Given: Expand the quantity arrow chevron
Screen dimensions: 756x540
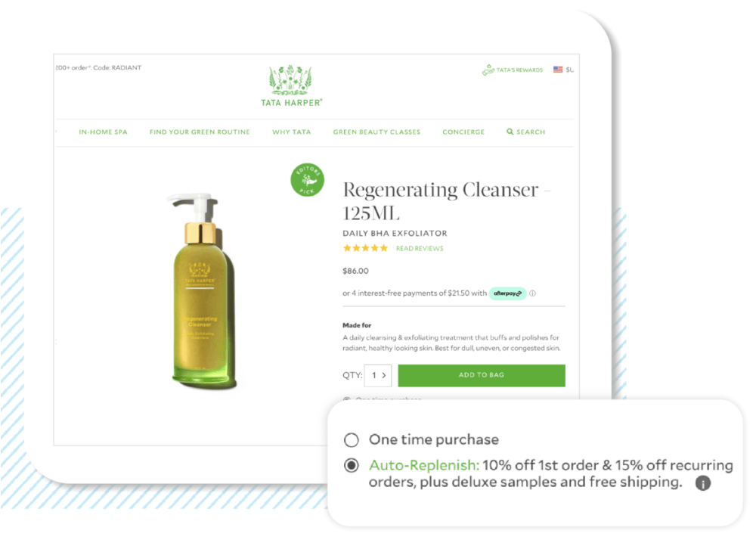Looking at the screenshot, I should click(x=384, y=375).
